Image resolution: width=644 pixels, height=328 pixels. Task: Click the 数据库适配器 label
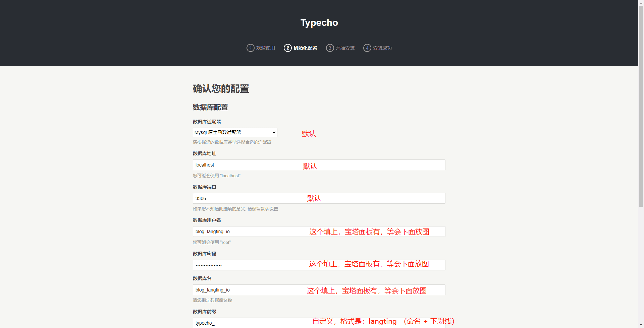(x=207, y=122)
